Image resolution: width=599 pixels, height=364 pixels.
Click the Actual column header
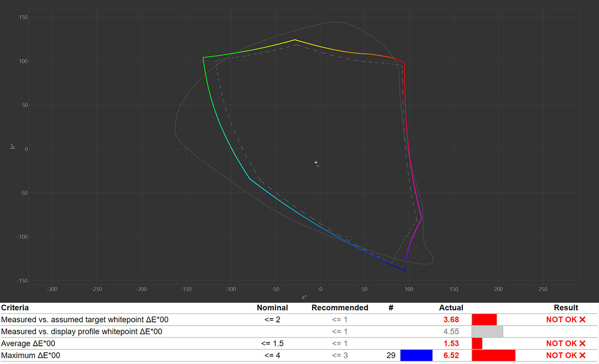pyautogui.click(x=451, y=308)
